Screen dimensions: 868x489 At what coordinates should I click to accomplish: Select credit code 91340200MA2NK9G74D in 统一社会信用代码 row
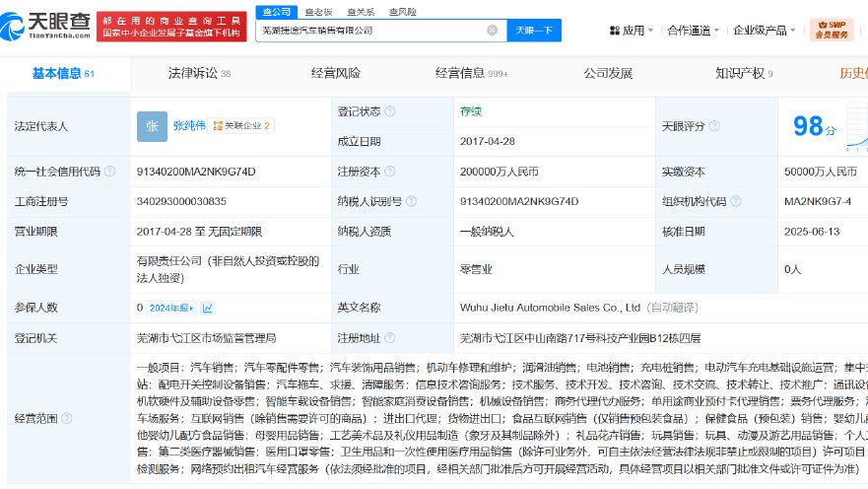[x=196, y=172]
